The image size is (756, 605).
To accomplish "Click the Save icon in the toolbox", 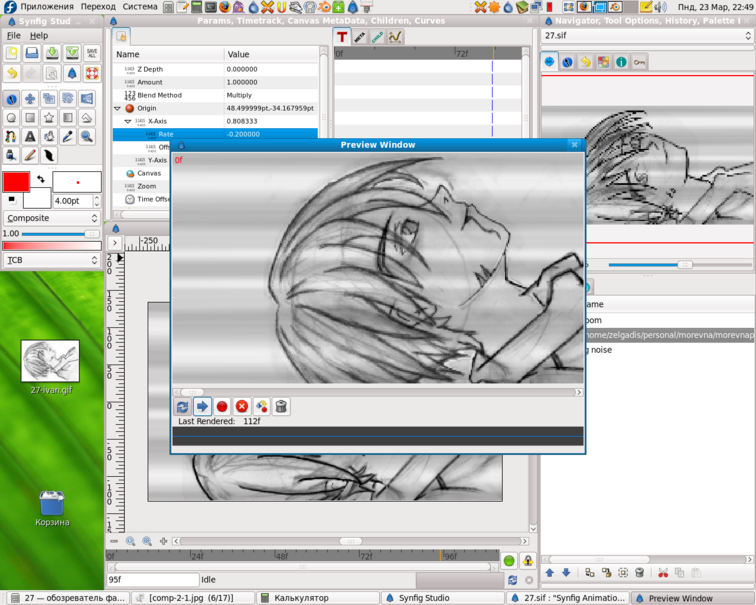I will point(52,53).
